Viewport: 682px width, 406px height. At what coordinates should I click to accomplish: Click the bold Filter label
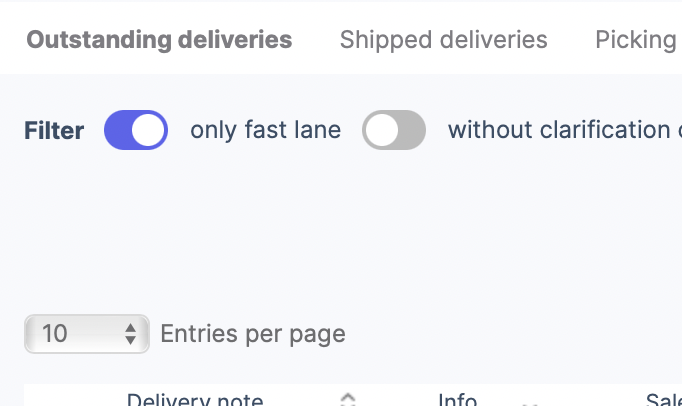[x=54, y=130]
